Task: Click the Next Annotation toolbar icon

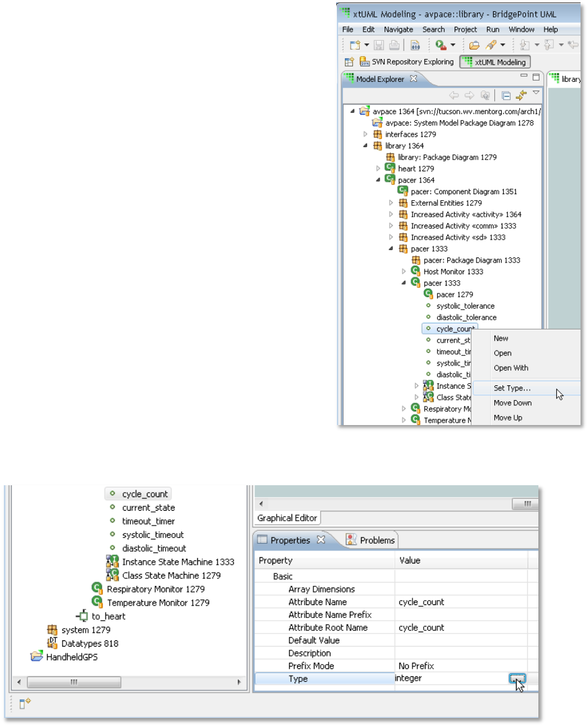Action: tap(525, 45)
